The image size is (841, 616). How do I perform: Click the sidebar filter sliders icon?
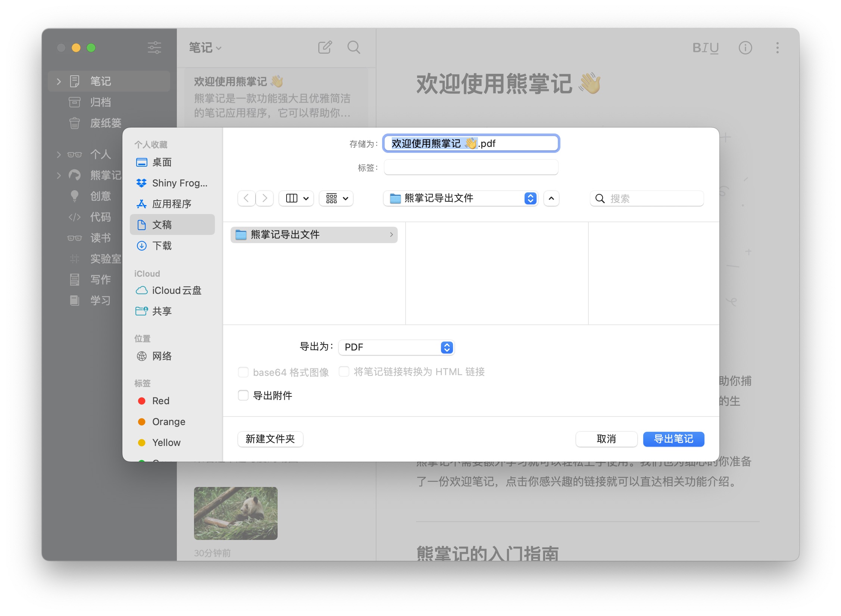pos(154,48)
